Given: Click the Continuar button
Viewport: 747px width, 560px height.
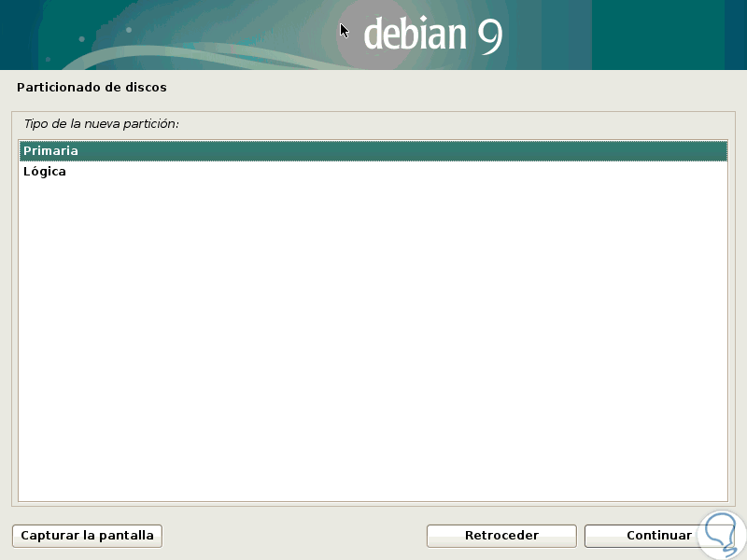Looking at the screenshot, I should click(x=659, y=536).
